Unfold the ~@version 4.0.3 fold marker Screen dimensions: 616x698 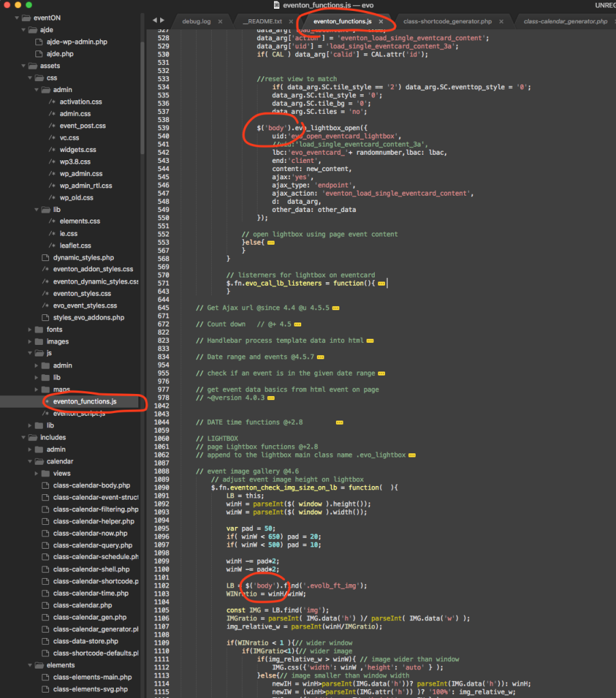[x=271, y=398]
